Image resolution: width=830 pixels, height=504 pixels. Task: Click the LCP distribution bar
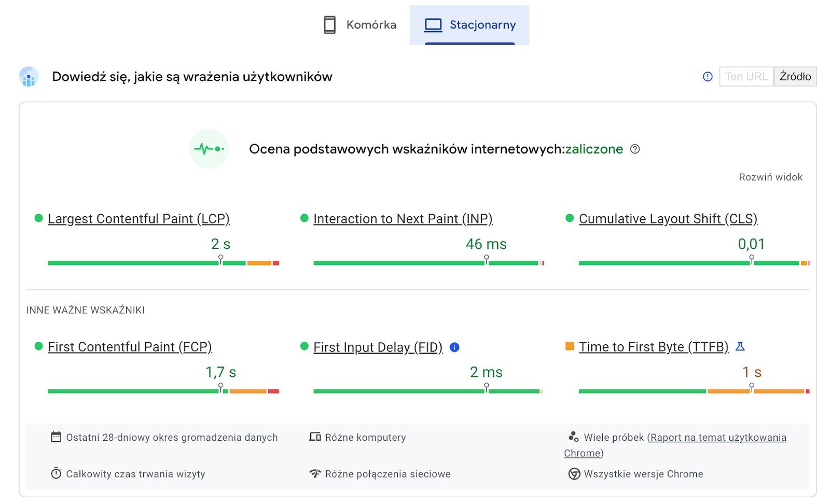coord(163,263)
